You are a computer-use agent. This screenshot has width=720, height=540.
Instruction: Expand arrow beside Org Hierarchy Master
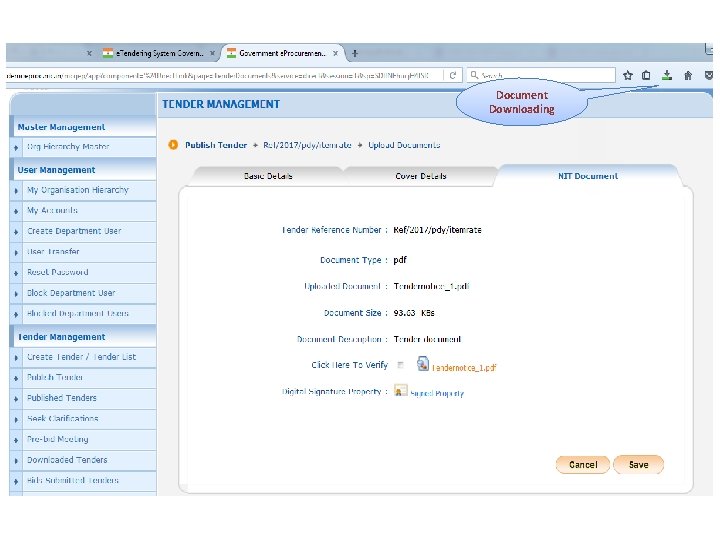tap(16, 147)
